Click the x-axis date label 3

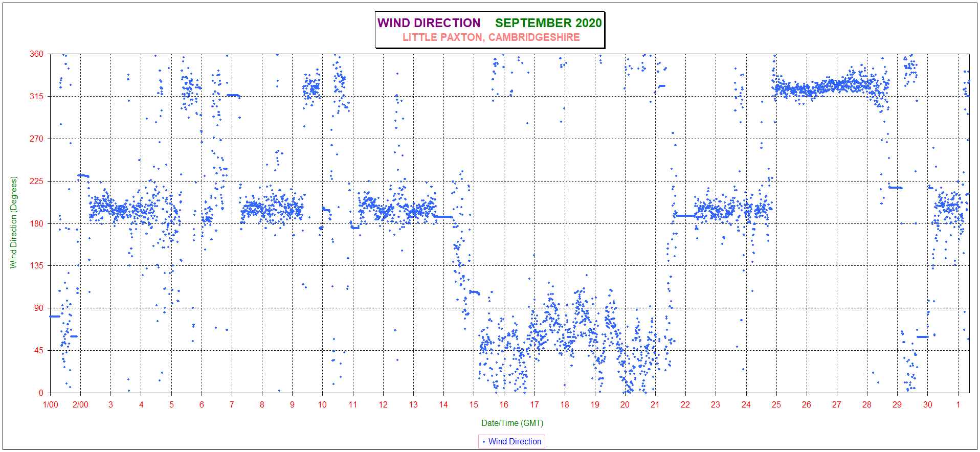110,404
